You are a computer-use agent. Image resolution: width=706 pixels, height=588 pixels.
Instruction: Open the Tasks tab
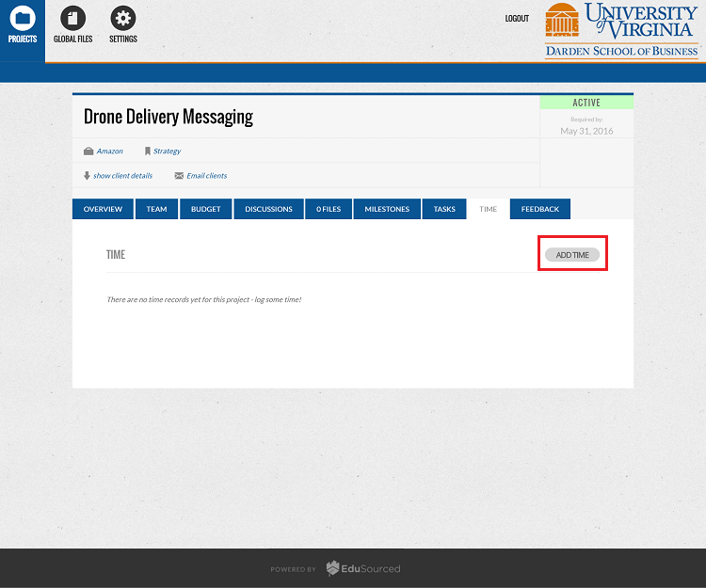pos(444,209)
